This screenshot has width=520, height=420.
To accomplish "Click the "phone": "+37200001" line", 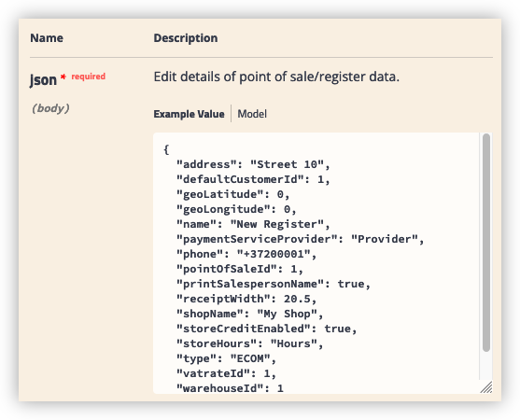I will point(246,254).
